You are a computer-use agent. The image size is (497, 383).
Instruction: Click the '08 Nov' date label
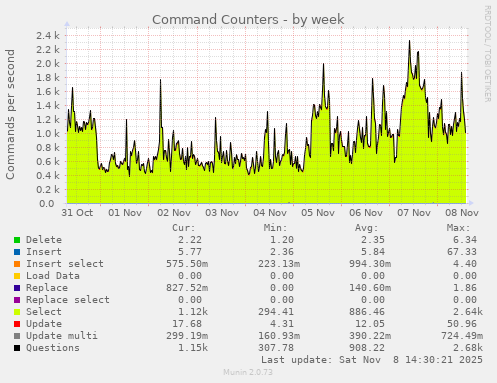pos(462,213)
